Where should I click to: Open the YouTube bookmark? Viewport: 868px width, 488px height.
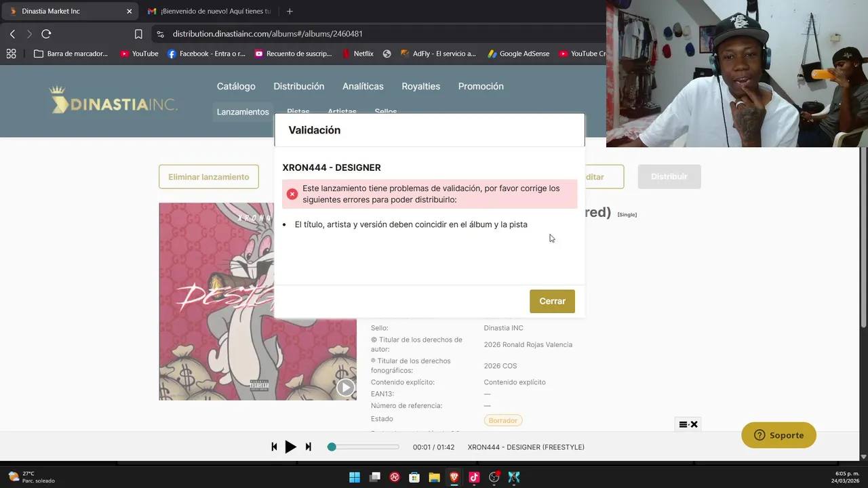(x=139, y=54)
